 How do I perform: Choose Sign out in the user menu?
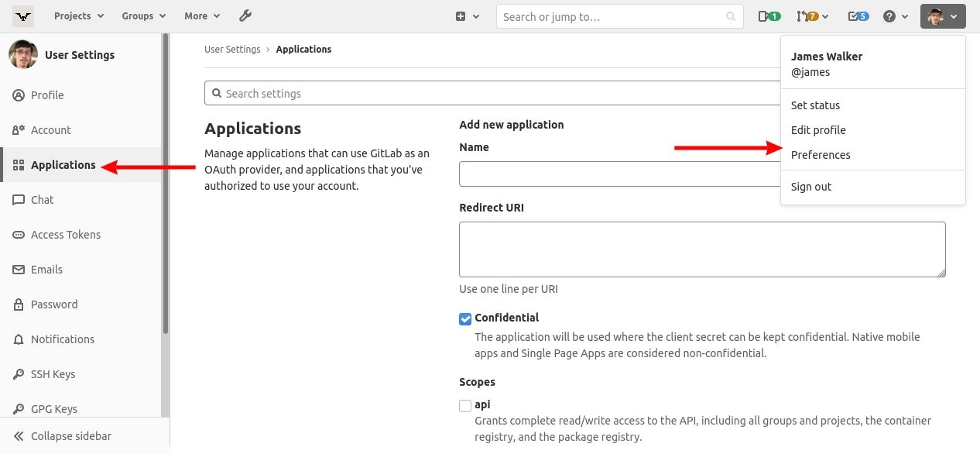coord(811,187)
